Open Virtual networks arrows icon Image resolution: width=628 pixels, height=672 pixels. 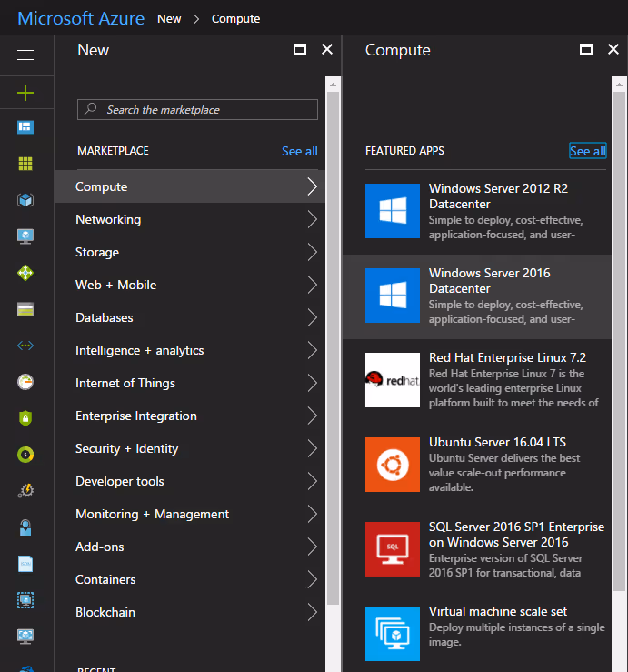pyautogui.click(x=25, y=346)
